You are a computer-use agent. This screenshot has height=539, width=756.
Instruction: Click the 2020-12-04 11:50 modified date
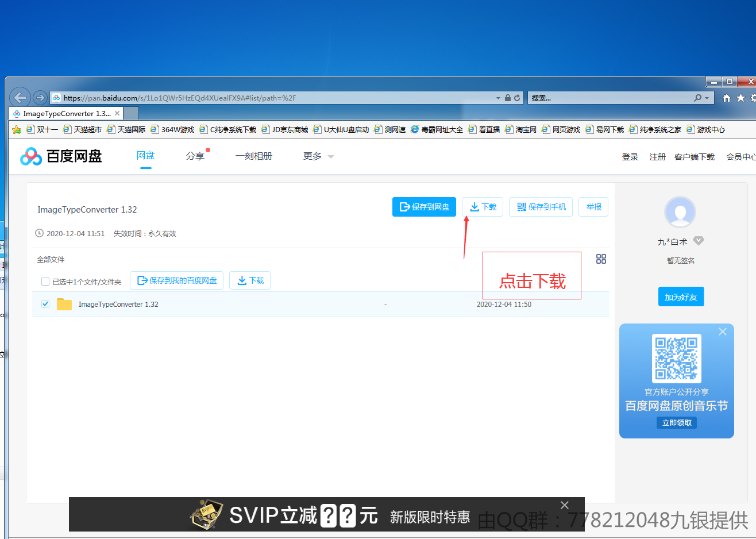(x=504, y=305)
